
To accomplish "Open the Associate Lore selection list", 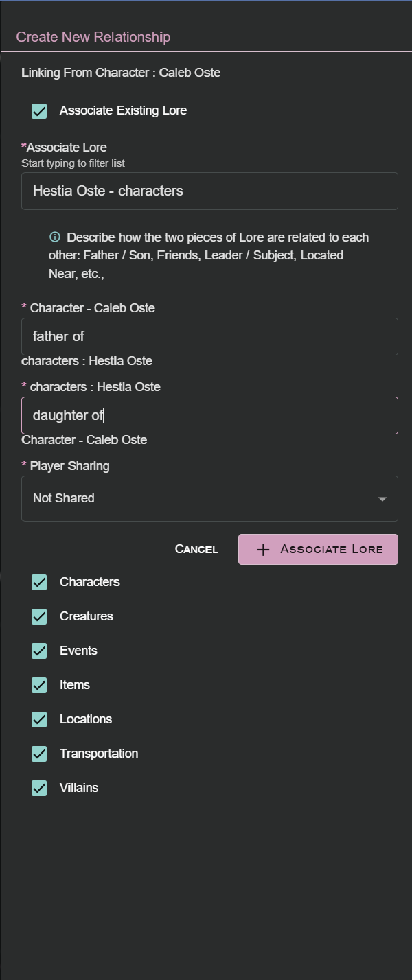I will [x=209, y=191].
